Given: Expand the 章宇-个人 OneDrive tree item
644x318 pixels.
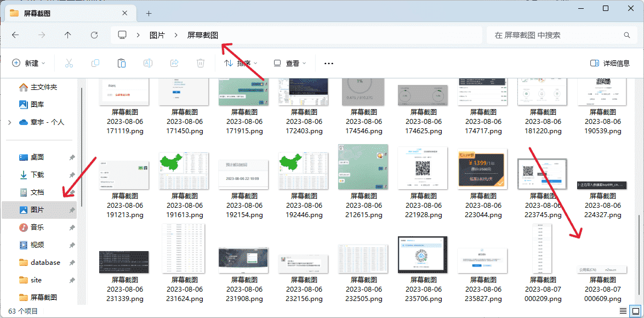Looking at the screenshot, I should coord(10,122).
